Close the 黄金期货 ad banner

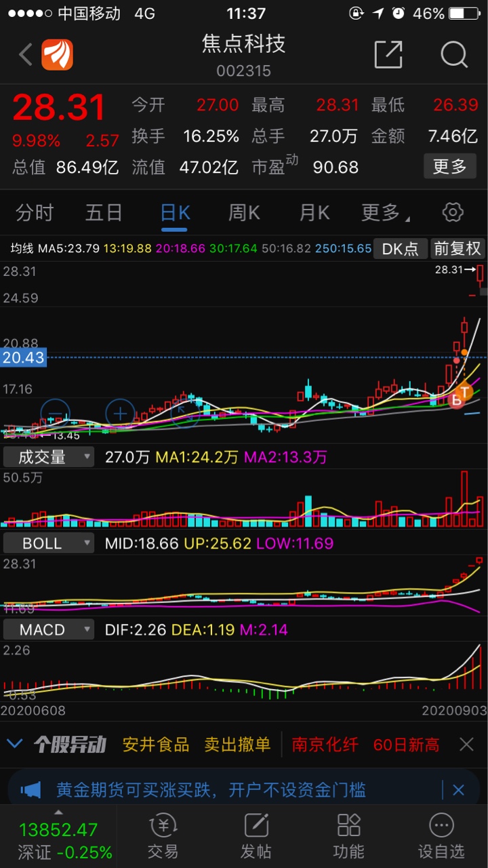point(458,790)
